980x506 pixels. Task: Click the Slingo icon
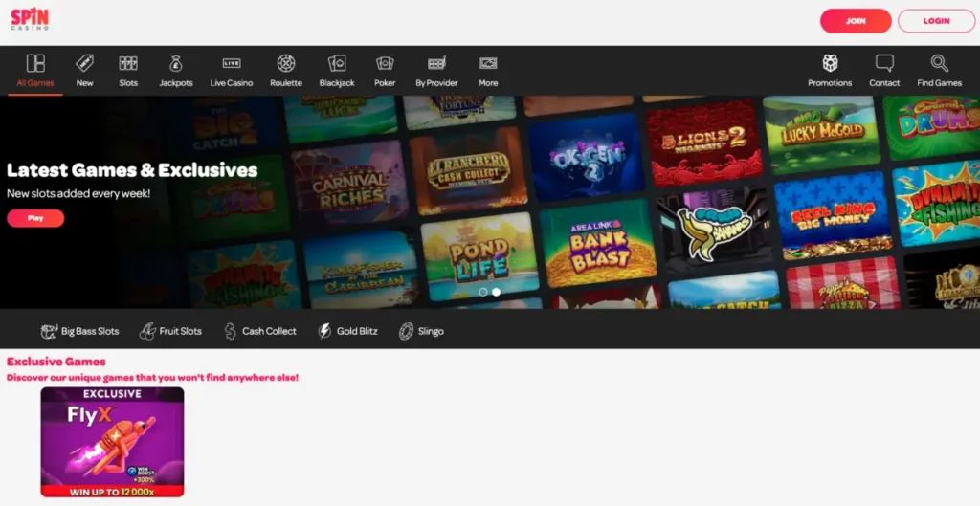click(406, 331)
